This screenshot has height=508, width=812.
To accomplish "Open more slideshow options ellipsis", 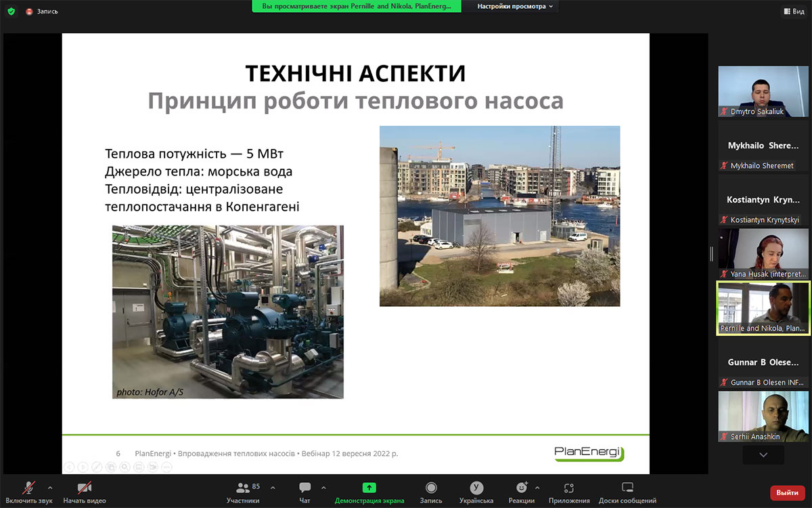I will coord(166,467).
